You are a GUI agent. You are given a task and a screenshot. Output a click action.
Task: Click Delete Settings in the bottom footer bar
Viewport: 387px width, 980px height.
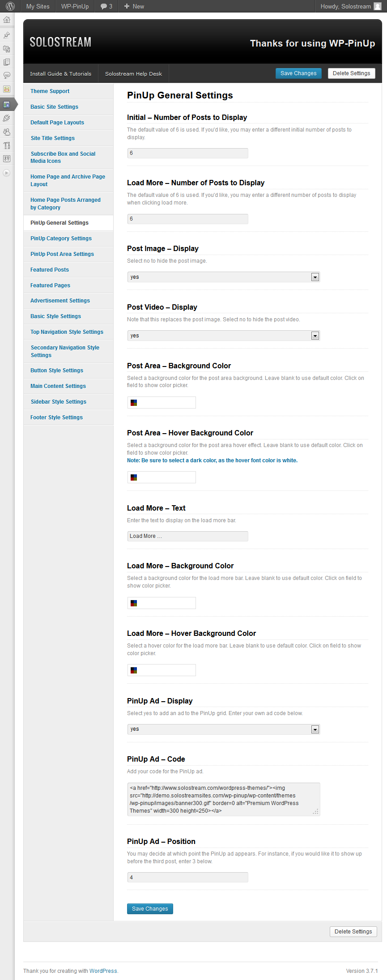[353, 932]
